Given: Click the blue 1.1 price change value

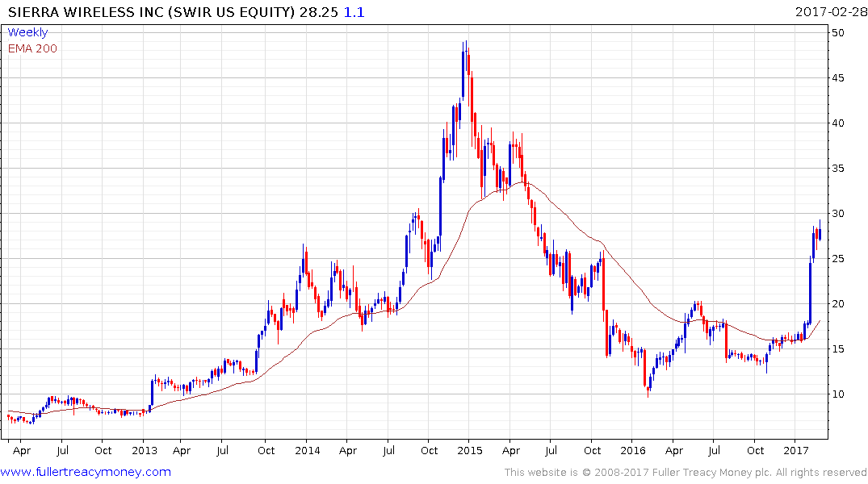Looking at the screenshot, I should pos(354,12).
